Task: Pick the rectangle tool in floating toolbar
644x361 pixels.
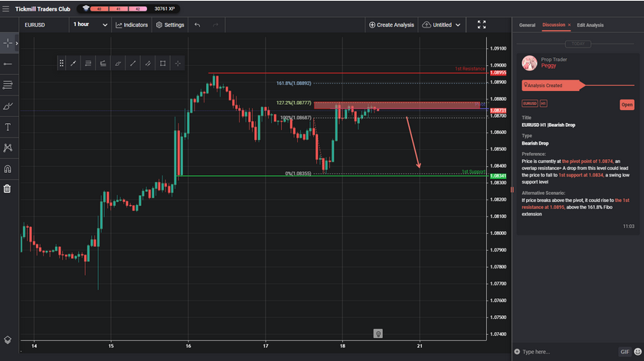Action: point(162,63)
